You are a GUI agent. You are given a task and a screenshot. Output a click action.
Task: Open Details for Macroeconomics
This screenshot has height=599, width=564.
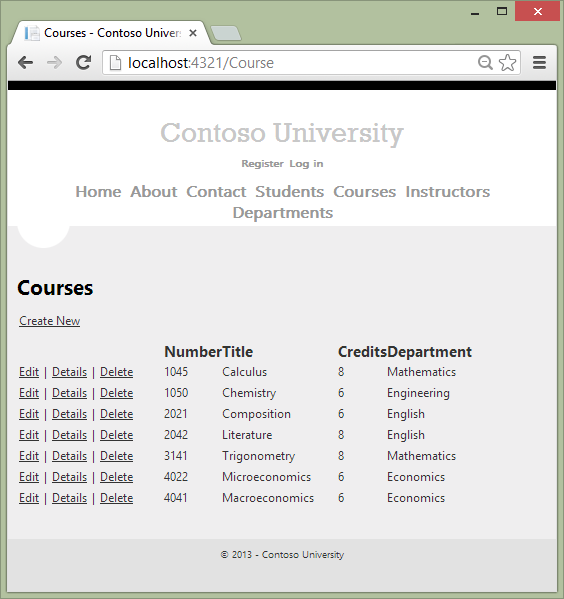point(70,498)
